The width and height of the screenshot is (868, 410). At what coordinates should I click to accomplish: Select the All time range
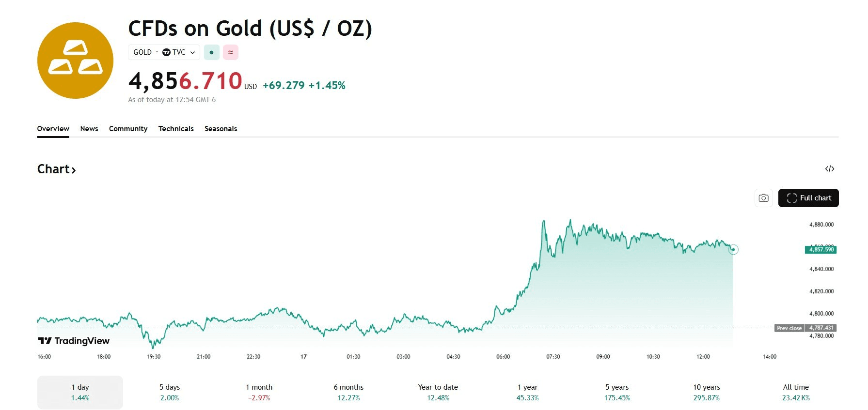(x=795, y=392)
